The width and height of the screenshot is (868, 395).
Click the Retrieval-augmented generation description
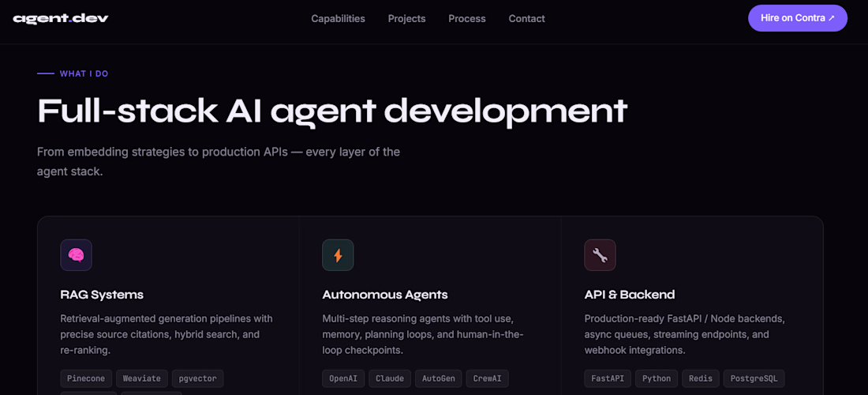(166, 335)
